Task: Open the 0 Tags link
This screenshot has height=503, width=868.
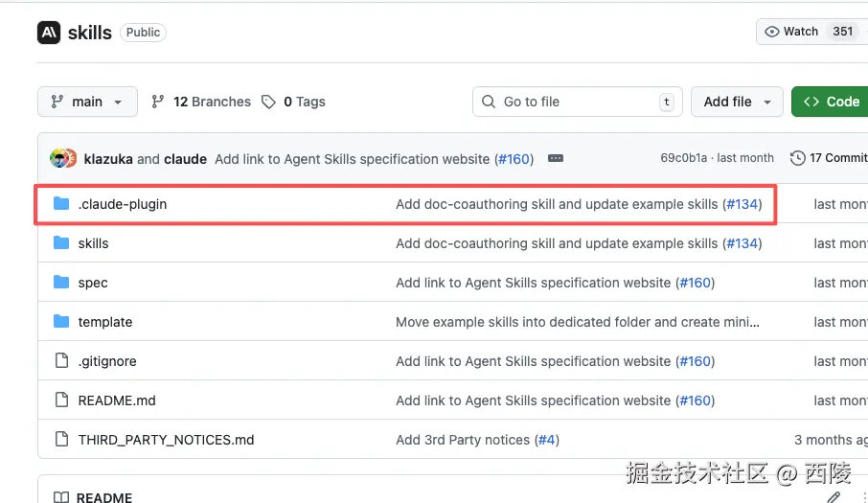Action: pos(293,102)
